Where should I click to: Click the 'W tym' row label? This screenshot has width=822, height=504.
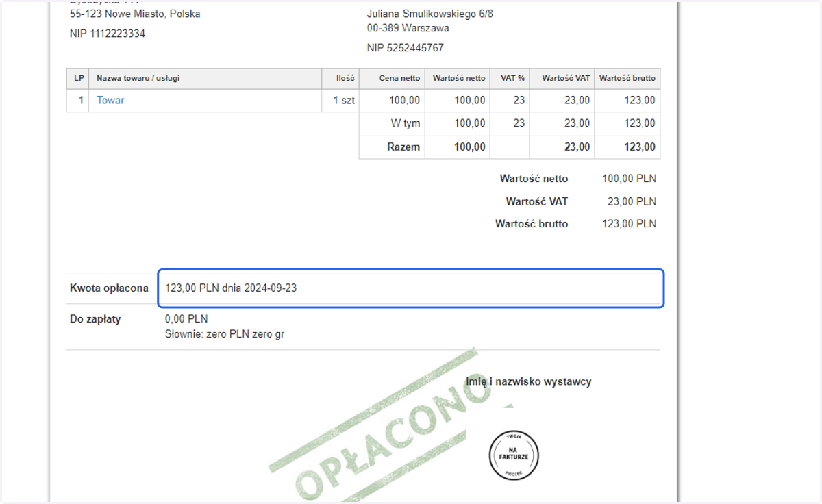click(x=405, y=123)
